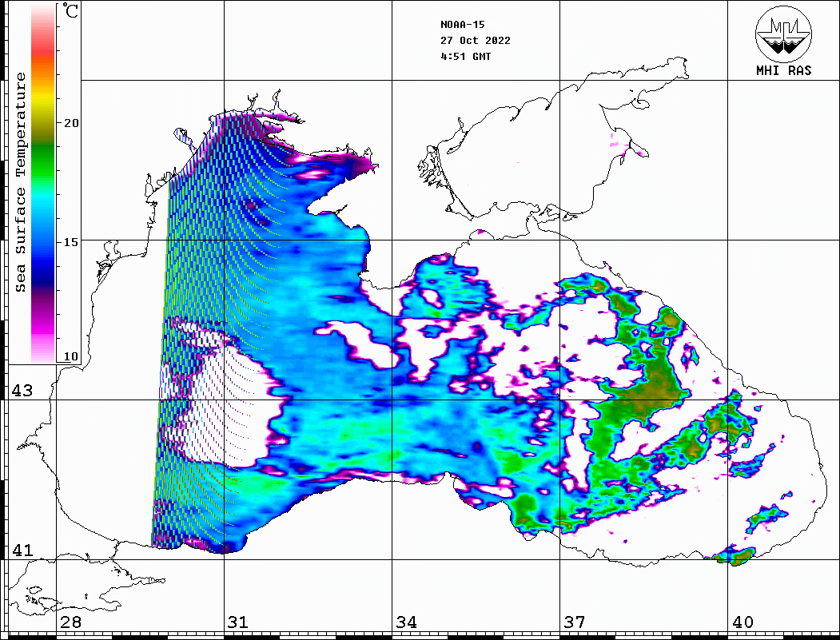Click the "MHI RAS" label under the logo
The image size is (840, 640).
pyautogui.click(x=783, y=70)
